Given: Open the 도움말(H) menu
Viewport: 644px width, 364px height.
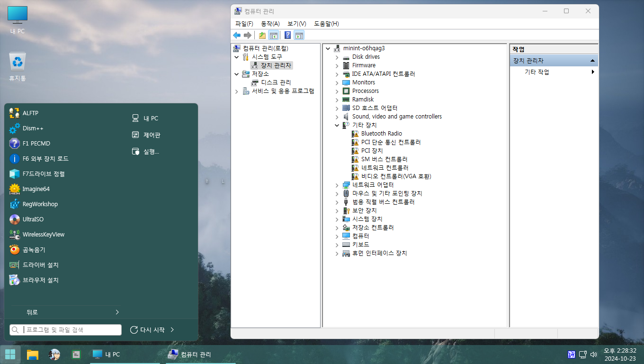Looking at the screenshot, I should 326,24.
